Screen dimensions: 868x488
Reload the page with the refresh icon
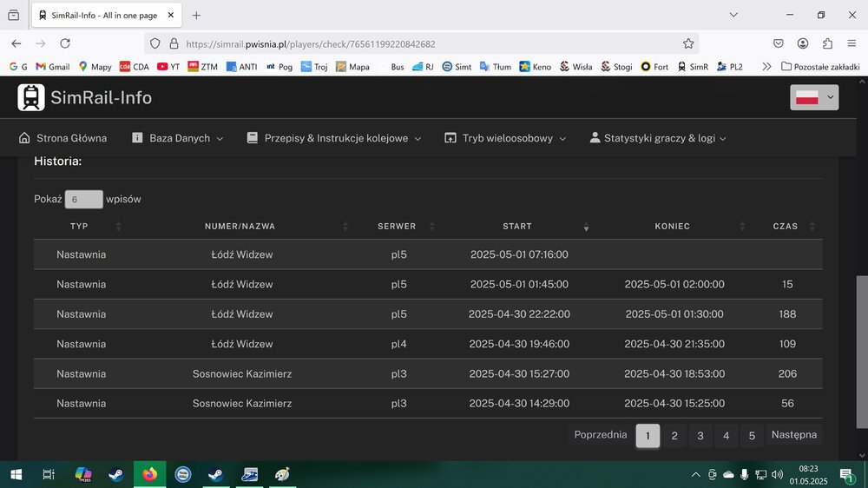point(65,43)
